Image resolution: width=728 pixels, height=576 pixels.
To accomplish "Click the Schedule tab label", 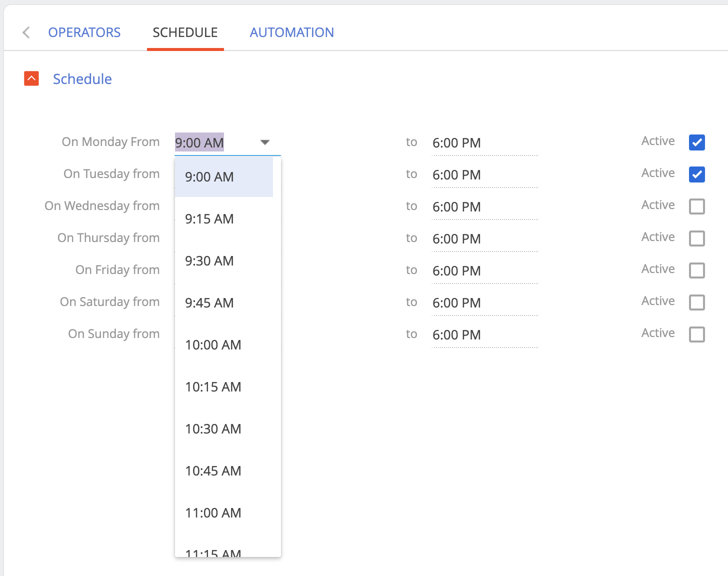I will (x=185, y=32).
